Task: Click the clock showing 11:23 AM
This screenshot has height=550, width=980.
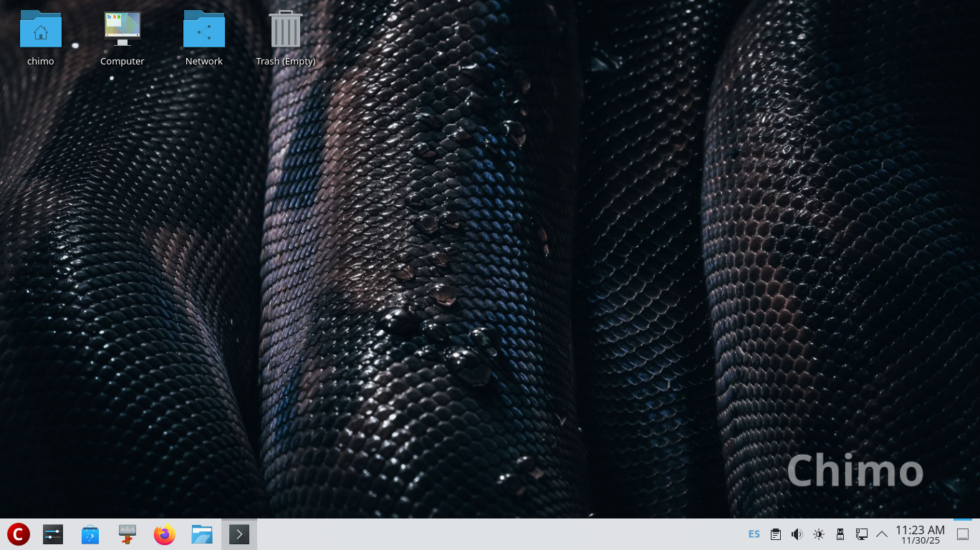Action: click(x=920, y=534)
